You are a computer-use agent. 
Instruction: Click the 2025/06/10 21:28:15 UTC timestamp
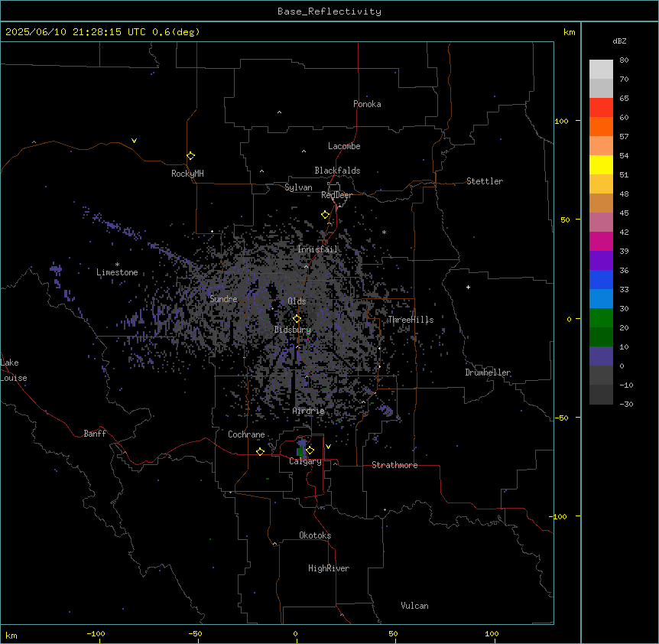(x=76, y=32)
